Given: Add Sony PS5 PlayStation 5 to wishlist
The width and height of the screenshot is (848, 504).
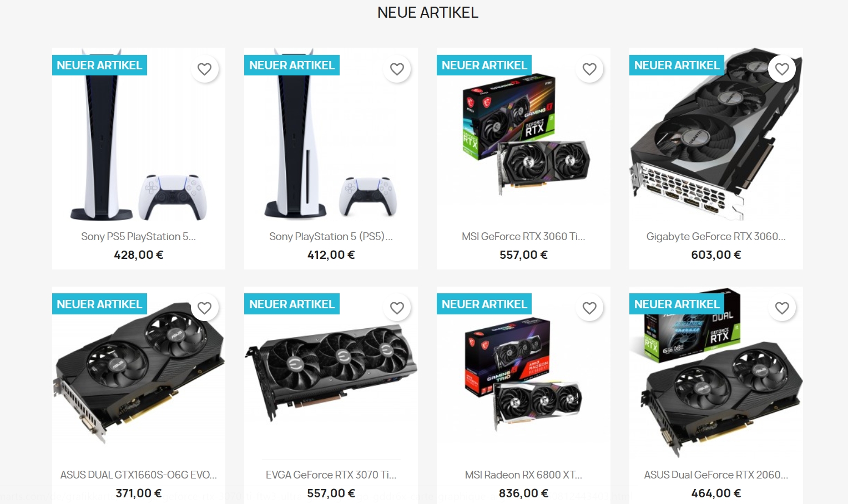Looking at the screenshot, I should coord(204,69).
